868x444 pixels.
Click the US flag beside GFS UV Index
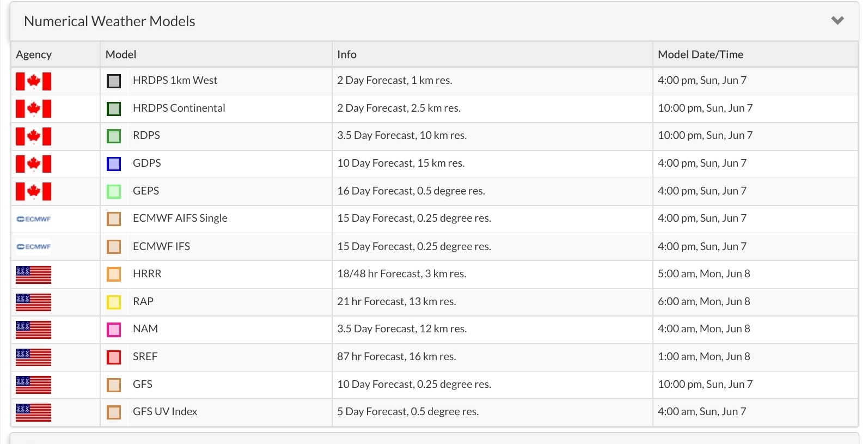point(33,412)
